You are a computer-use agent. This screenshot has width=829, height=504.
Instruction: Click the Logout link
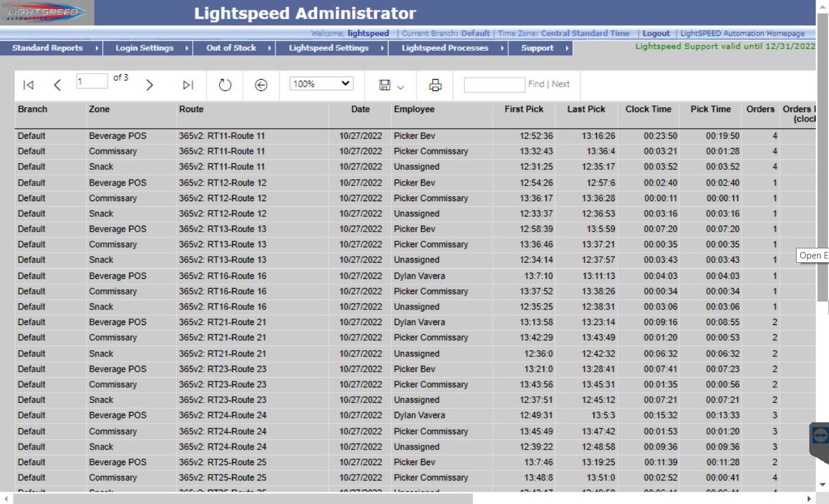click(x=655, y=33)
